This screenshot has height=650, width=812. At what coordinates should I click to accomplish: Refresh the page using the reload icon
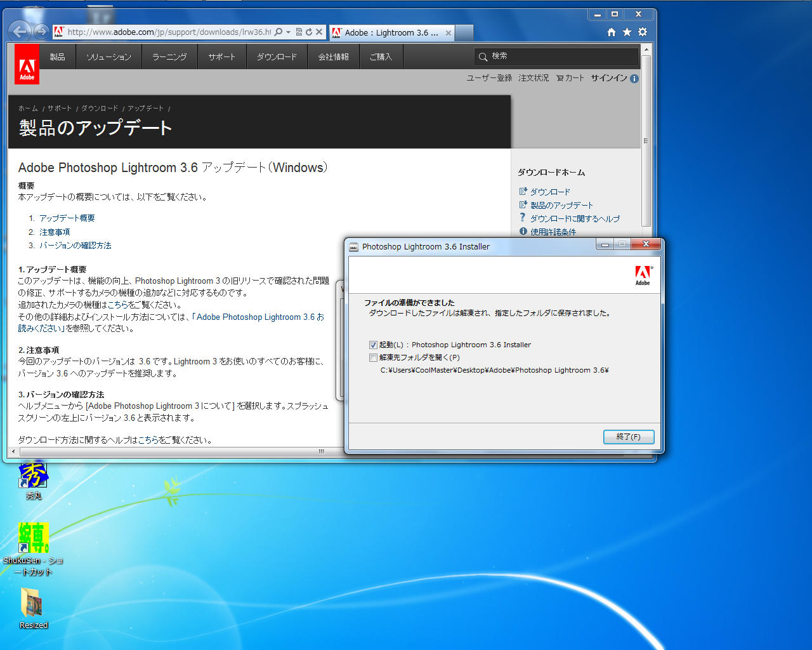[x=309, y=32]
